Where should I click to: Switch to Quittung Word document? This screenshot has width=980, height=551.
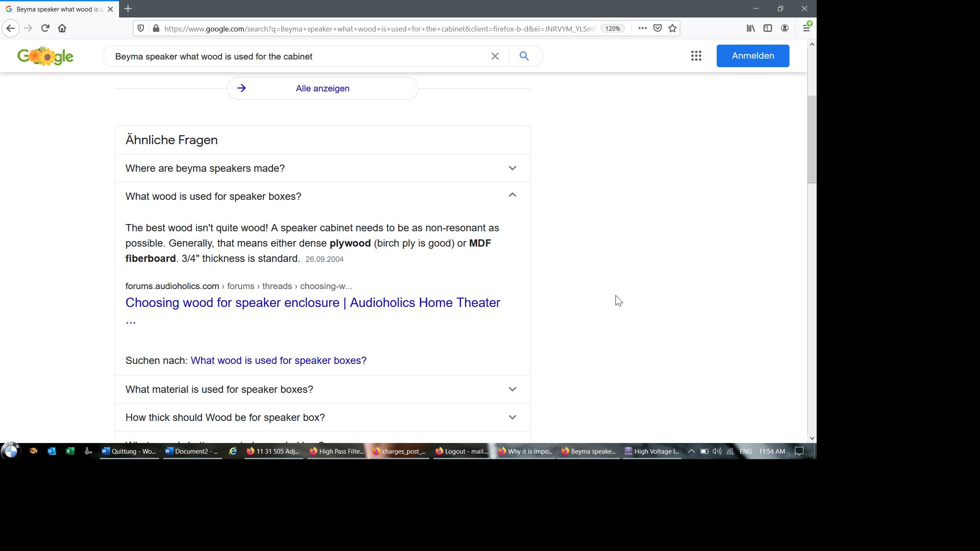129,451
